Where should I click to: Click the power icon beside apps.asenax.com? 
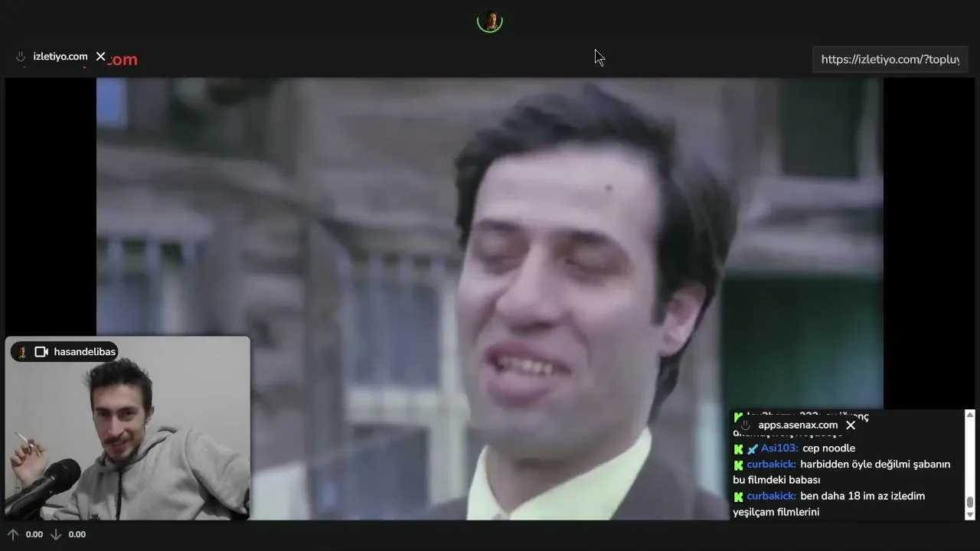click(745, 425)
